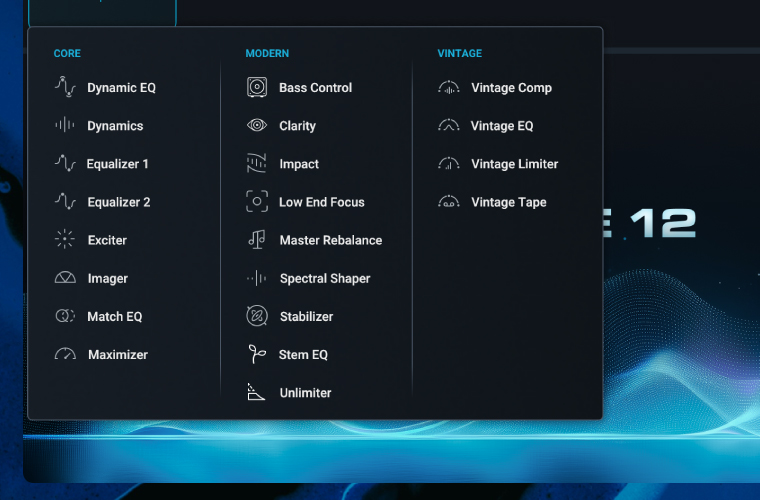Viewport: 760px width, 500px height.
Task: Select Impact from Modern modules
Action: (x=299, y=164)
